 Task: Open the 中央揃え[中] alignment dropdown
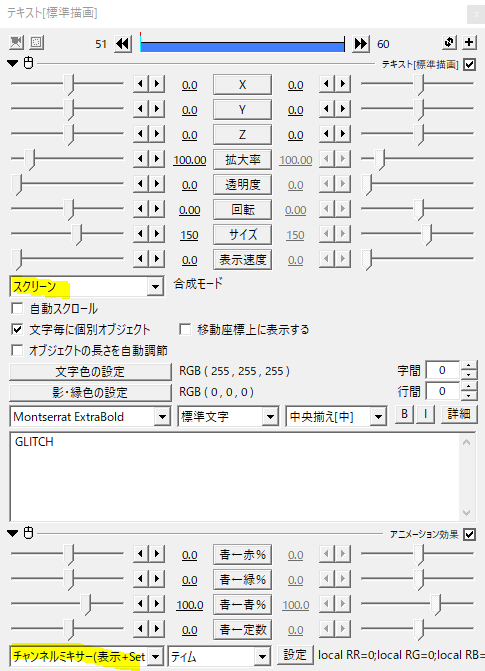[336, 416]
